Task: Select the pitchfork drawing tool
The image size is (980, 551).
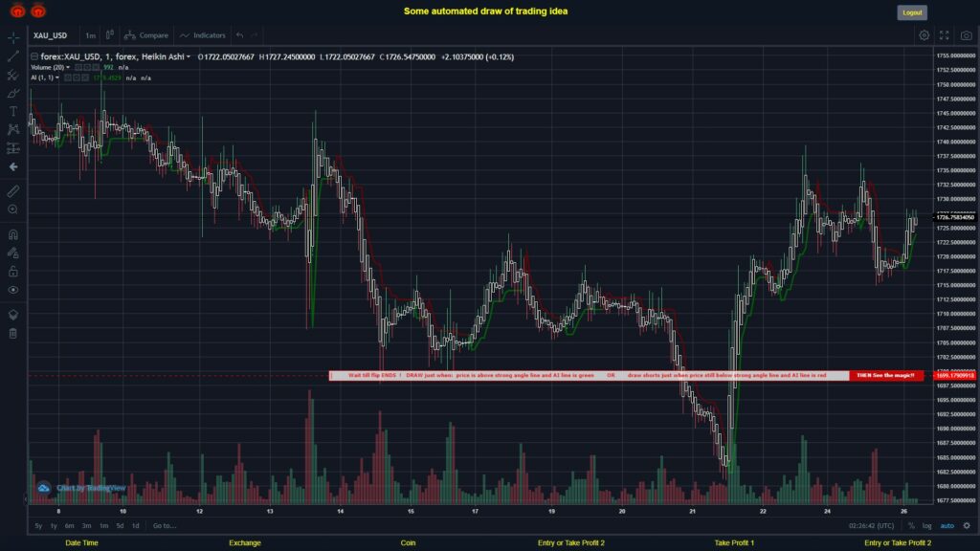Action: click(x=13, y=75)
